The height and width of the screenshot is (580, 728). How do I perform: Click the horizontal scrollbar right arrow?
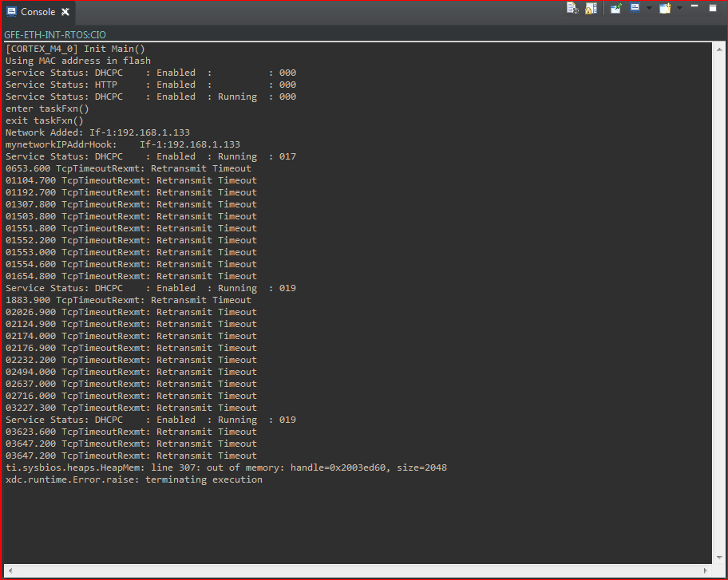coord(706,570)
